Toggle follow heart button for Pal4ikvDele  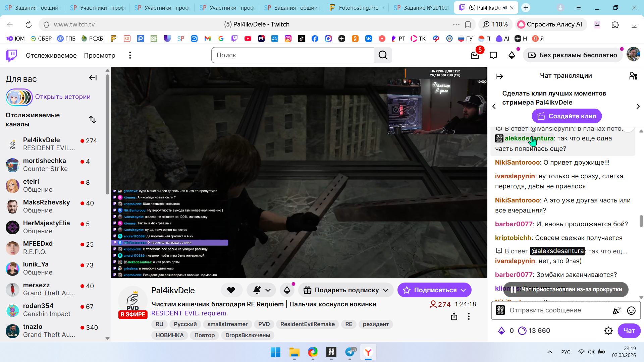coord(231,290)
